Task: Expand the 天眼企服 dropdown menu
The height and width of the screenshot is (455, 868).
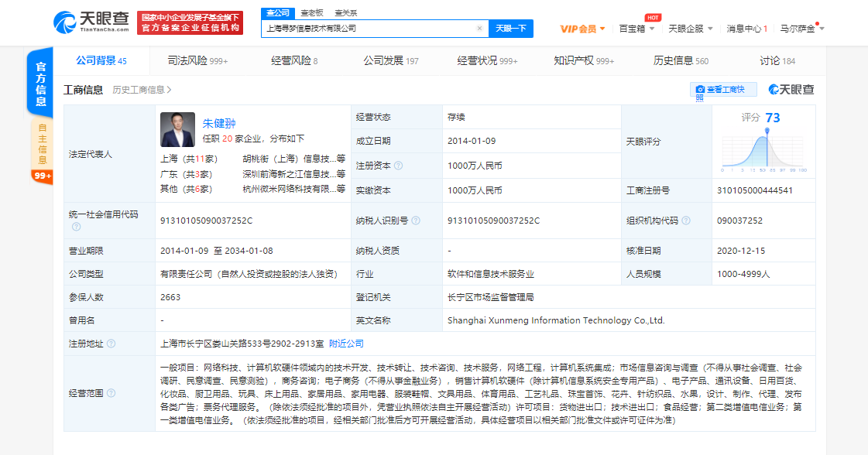Action: [x=691, y=29]
